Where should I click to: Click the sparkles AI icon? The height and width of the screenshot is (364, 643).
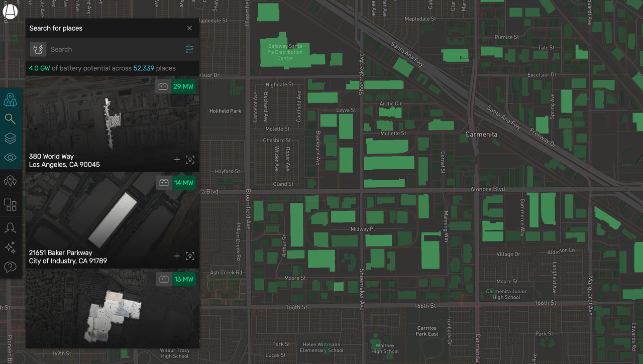(10, 248)
